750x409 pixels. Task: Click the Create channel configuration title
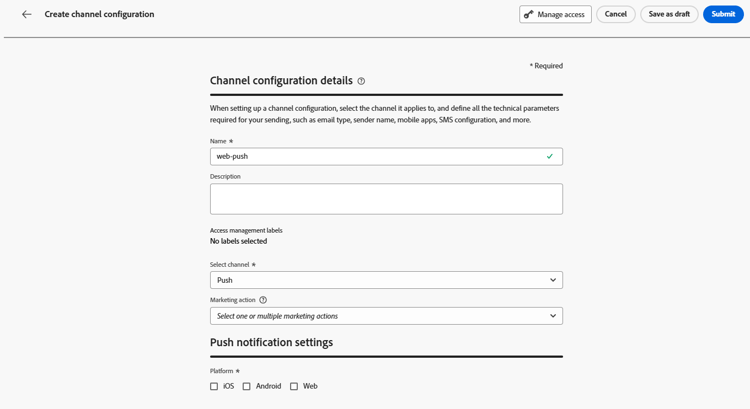click(x=99, y=15)
